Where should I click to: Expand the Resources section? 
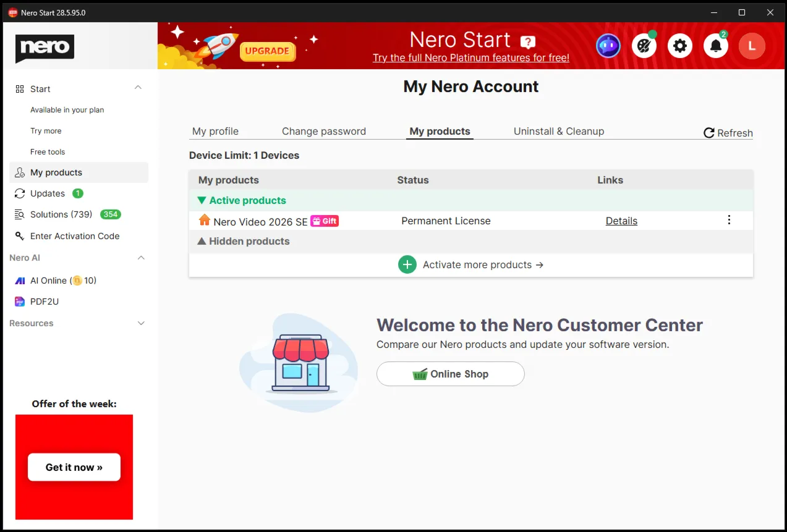pos(141,323)
